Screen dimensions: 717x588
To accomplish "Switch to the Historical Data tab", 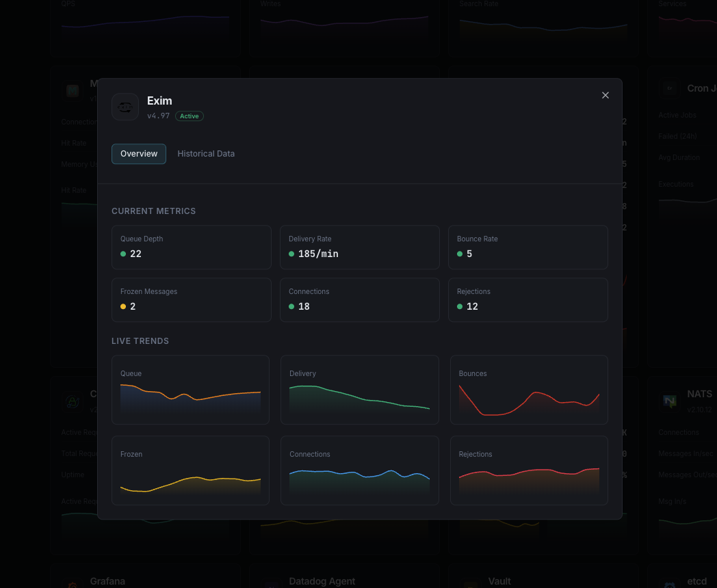I will [x=206, y=154].
